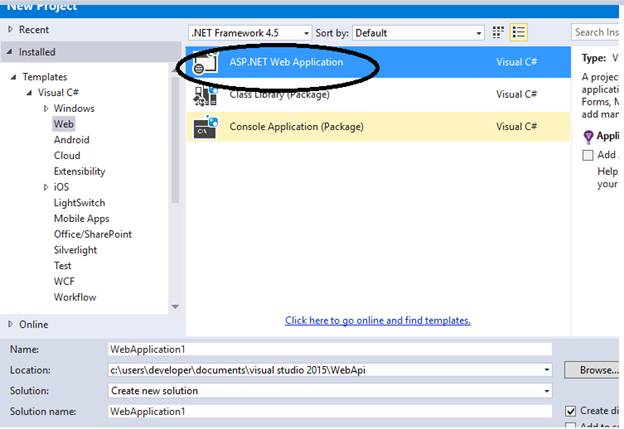The width and height of the screenshot is (624, 429).
Task: Click the Recent header label
Action: (x=34, y=29)
